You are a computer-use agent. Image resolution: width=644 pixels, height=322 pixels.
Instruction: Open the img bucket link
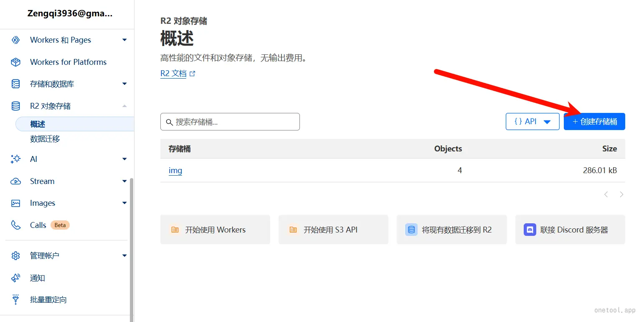[x=175, y=171]
